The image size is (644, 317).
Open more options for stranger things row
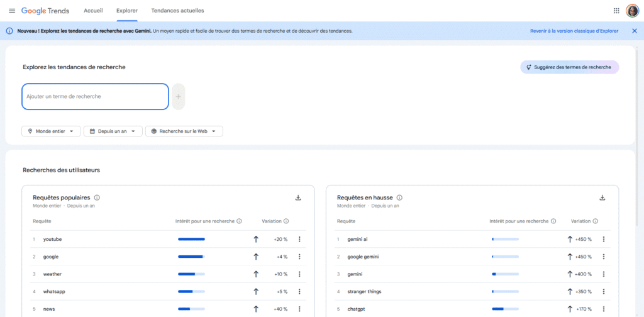tap(603, 292)
